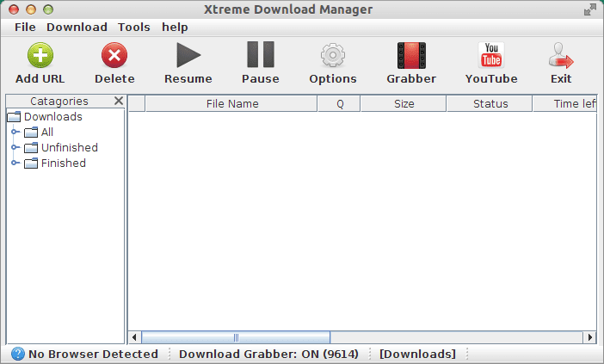Click the blank first column header
604x364 pixels.
click(x=137, y=103)
